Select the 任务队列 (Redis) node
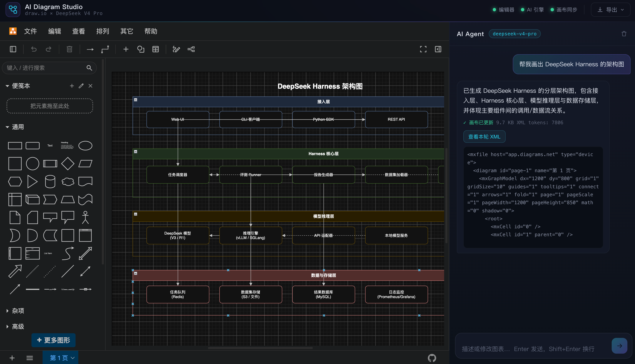The width and height of the screenshot is (635, 364). tap(178, 295)
